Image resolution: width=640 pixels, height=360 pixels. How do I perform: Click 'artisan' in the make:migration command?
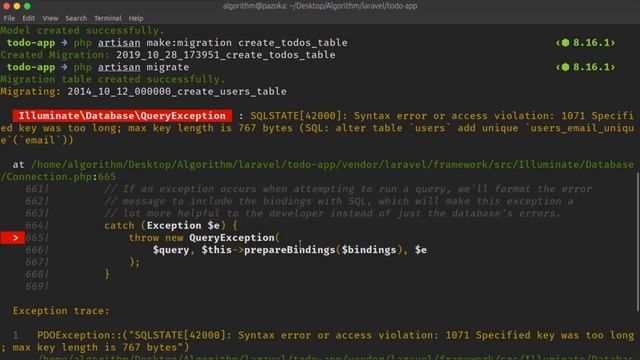119,43
